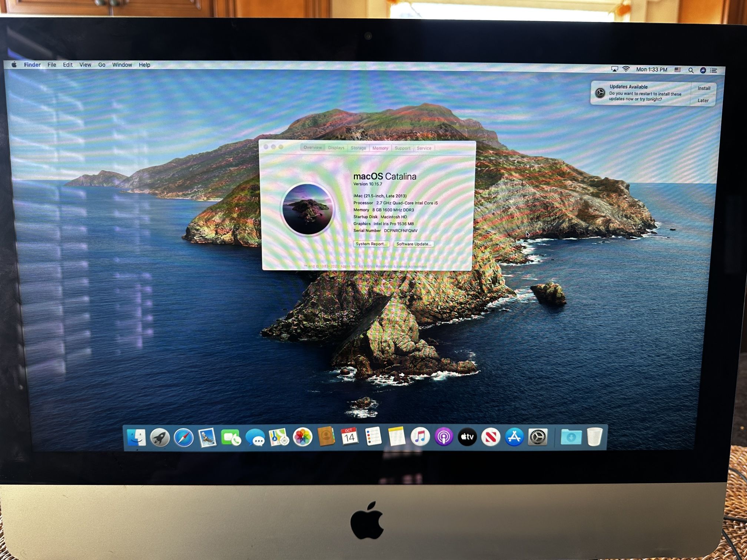Image resolution: width=747 pixels, height=560 pixels.
Task: Click the Software Update button
Action: pos(414,244)
